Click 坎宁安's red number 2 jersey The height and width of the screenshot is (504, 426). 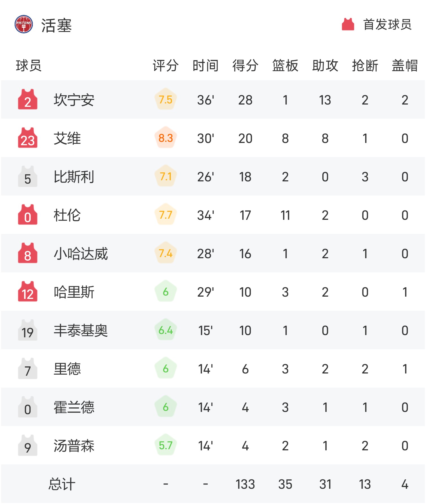point(28,99)
